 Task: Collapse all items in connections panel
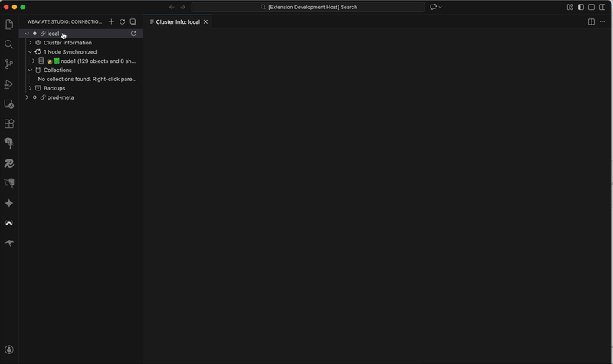click(133, 22)
